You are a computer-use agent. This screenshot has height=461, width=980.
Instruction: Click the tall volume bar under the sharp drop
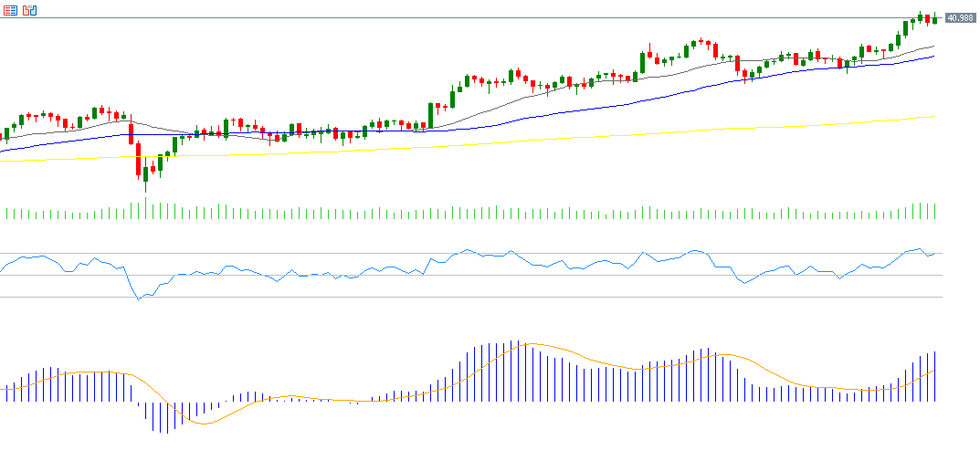tap(145, 208)
